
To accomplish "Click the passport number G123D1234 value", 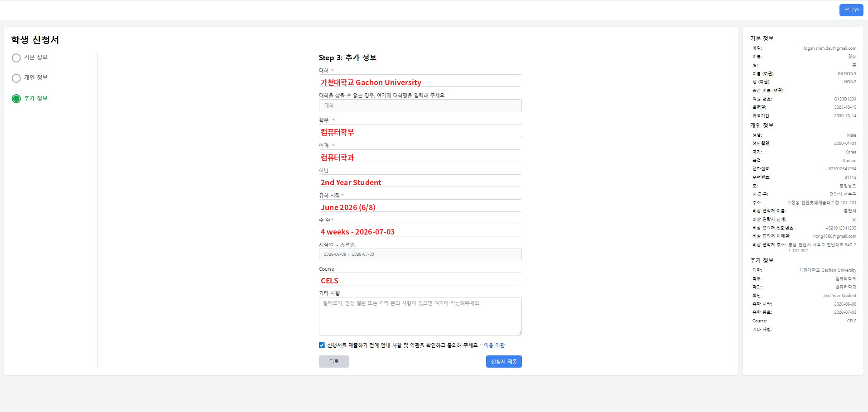I will [x=845, y=99].
